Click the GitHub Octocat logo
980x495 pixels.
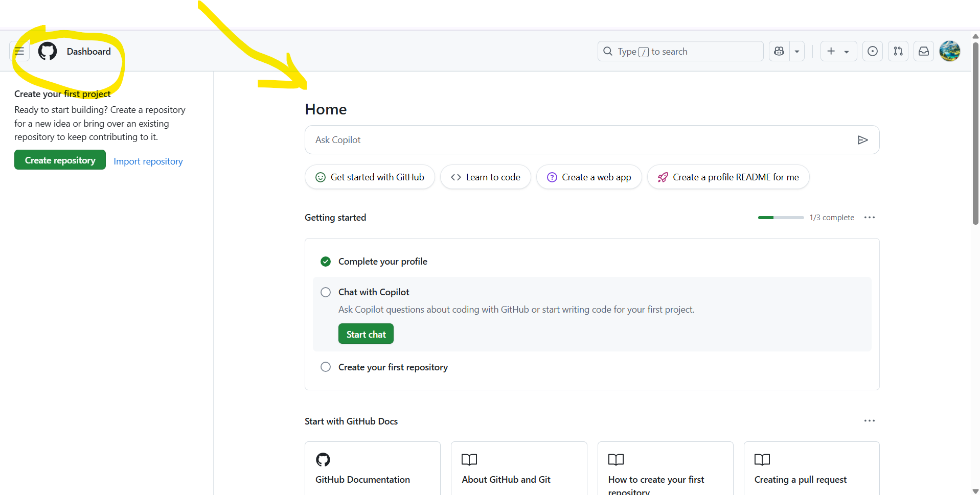[x=48, y=51]
